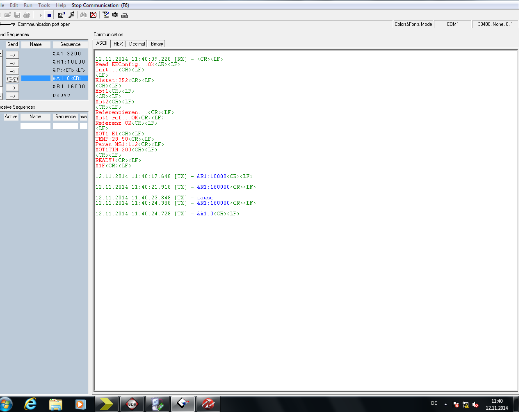Open the Edit menu
This screenshot has height=420, width=525.
click(x=14, y=5)
